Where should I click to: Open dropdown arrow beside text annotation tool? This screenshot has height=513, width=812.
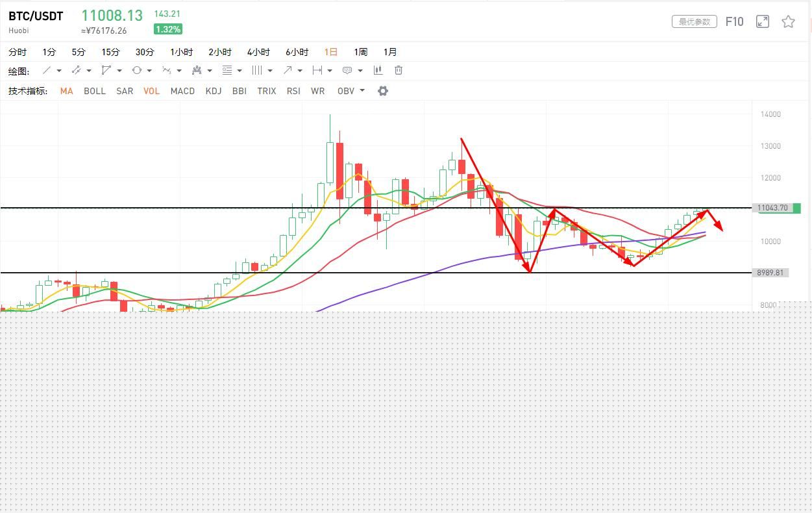click(x=360, y=71)
